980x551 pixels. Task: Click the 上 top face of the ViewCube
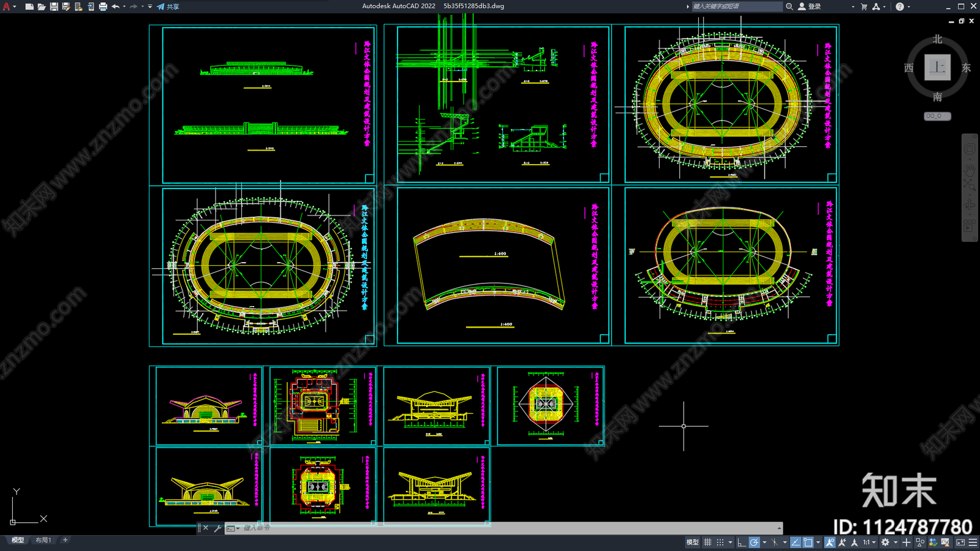click(937, 67)
